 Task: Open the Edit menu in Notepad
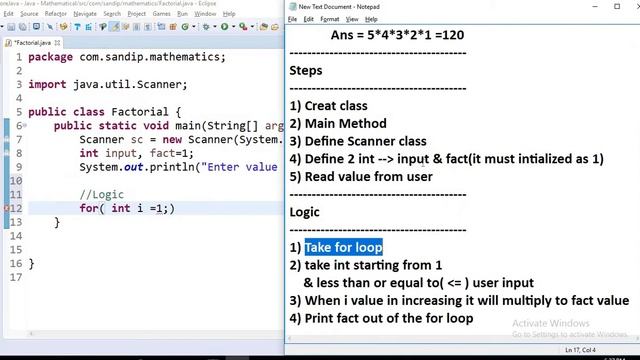pos(309,19)
